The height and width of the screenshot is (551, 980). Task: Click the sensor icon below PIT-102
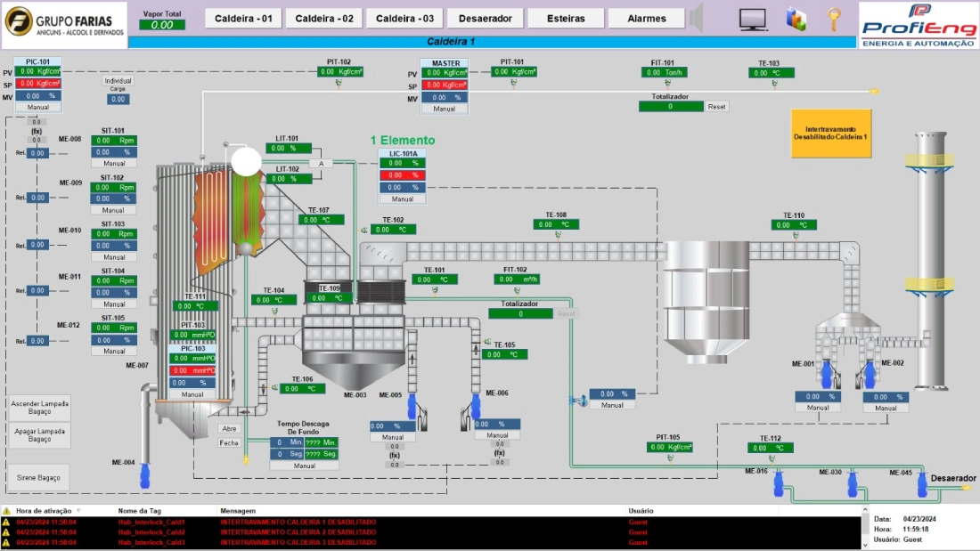point(339,83)
